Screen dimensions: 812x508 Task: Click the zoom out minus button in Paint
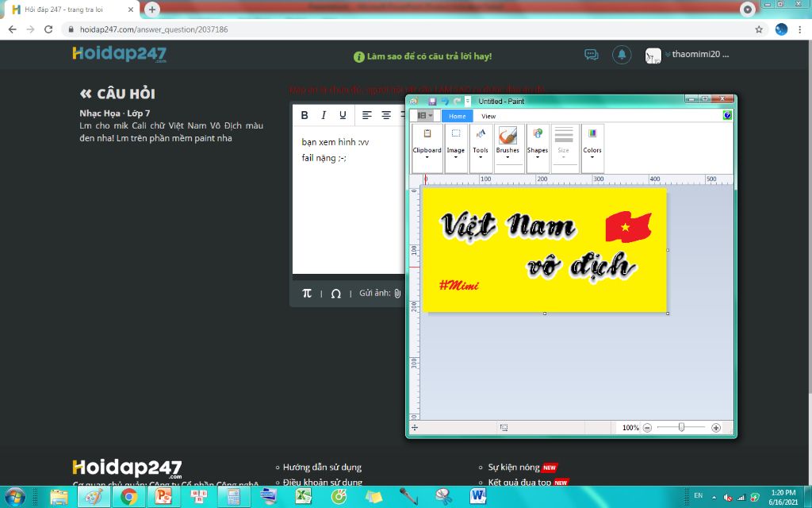tap(647, 428)
